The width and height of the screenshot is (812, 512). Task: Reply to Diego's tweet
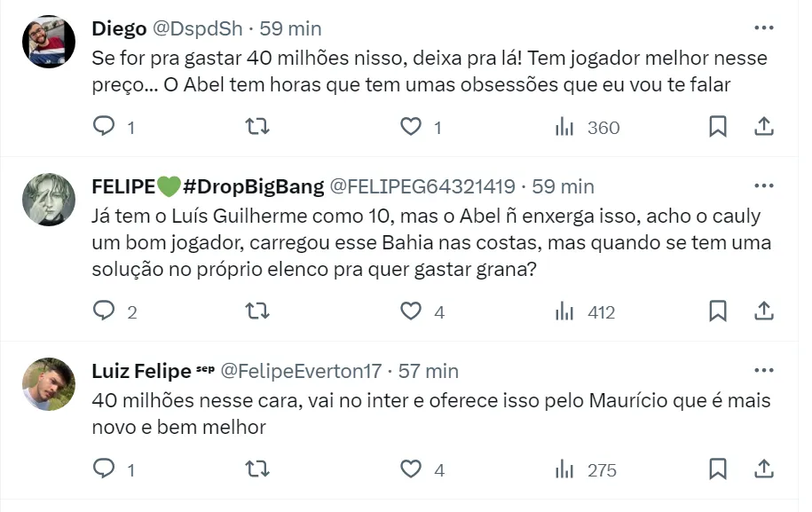105,127
